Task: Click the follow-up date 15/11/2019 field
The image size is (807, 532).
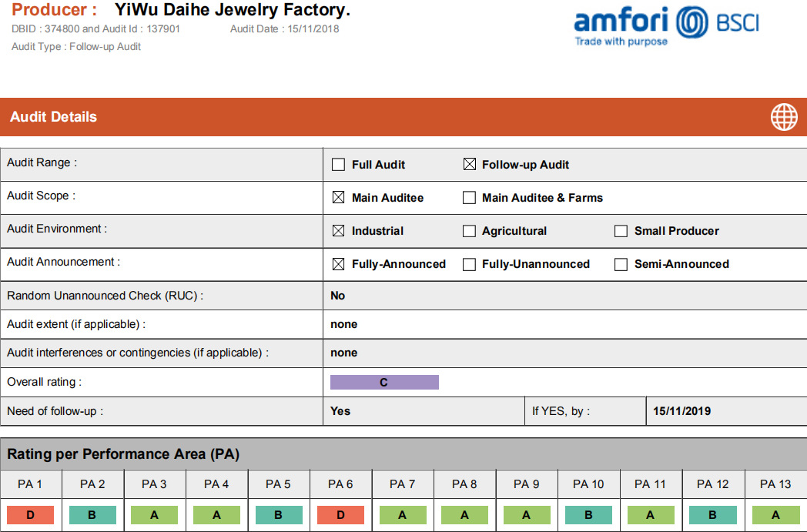Action: pos(726,411)
